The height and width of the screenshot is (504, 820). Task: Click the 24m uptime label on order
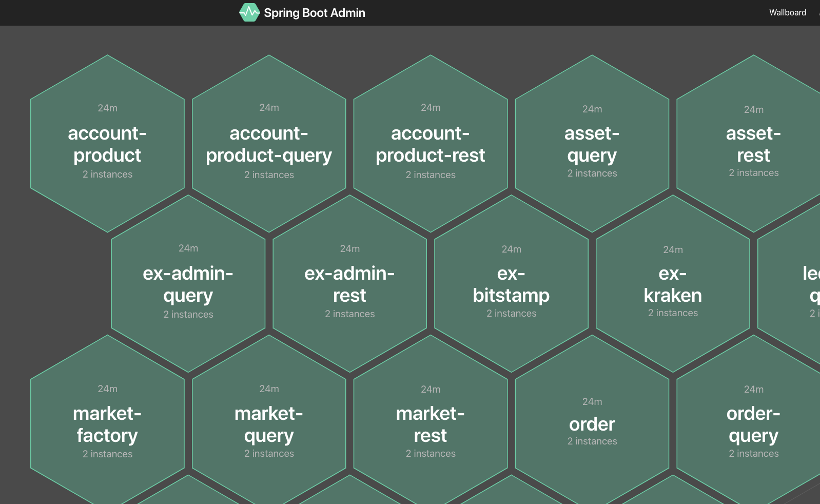tap(592, 402)
